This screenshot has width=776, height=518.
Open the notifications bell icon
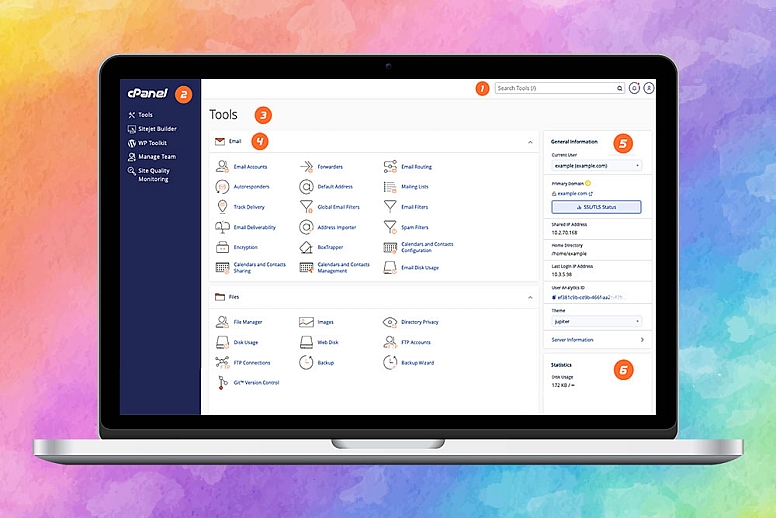[x=634, y=88]
